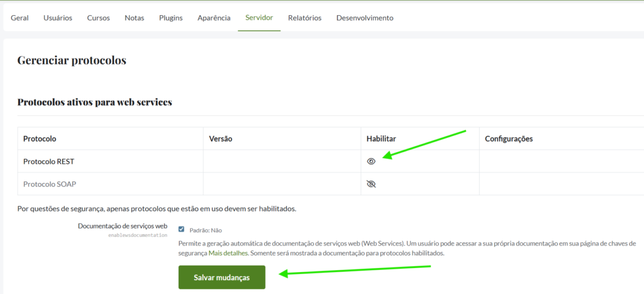Switch to the Geral tab
The width and height of the screenshot is (644, 294).
pos(19,18)
